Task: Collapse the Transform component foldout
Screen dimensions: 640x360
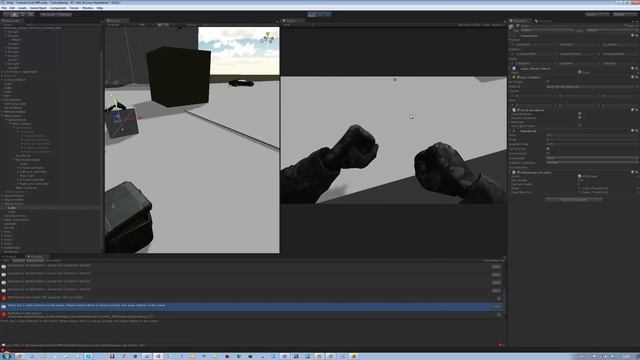Action: tap(511, 36)
